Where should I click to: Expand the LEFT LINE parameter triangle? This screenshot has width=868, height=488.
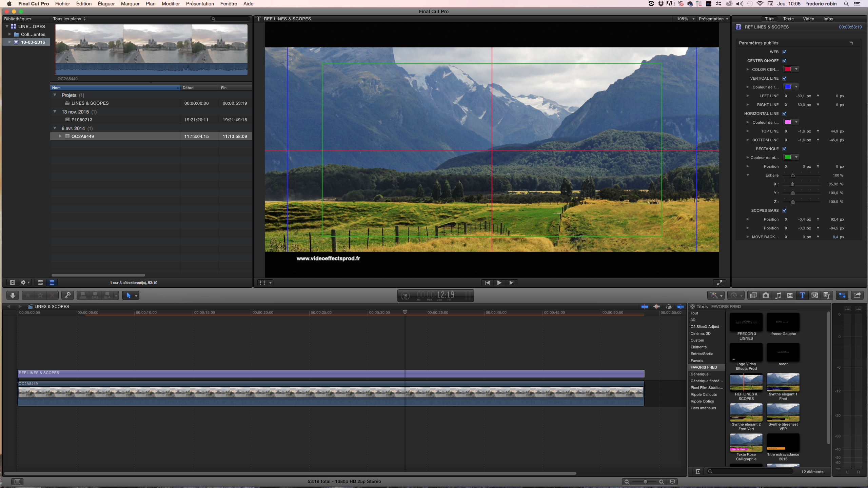[747, 96]
